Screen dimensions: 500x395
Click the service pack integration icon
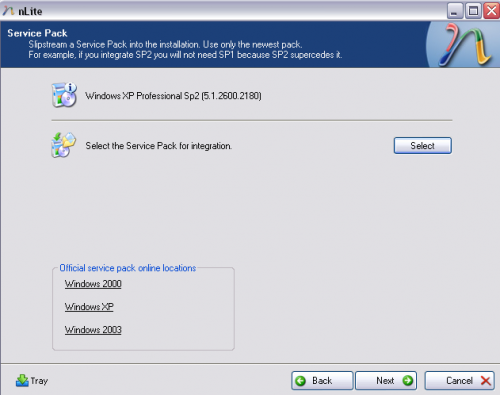click(x=63, y=145)
